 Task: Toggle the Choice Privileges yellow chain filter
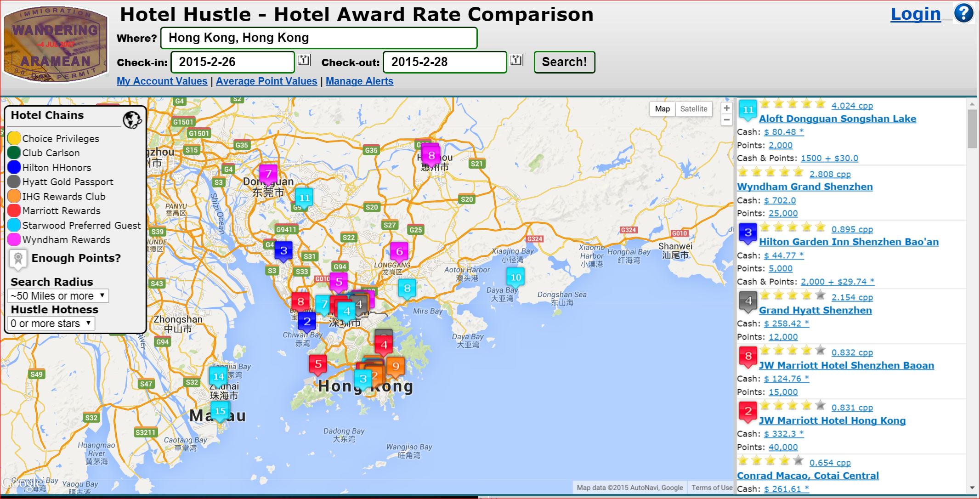coord(14,138)
